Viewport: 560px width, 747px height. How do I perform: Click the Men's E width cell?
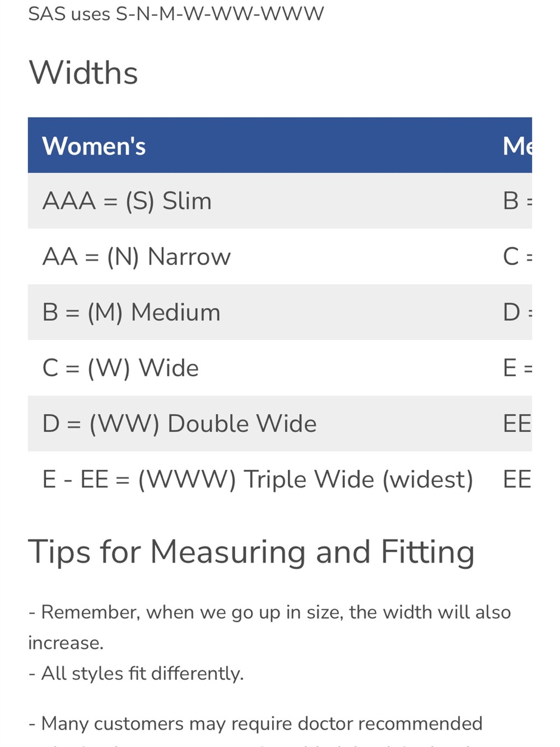517,368
